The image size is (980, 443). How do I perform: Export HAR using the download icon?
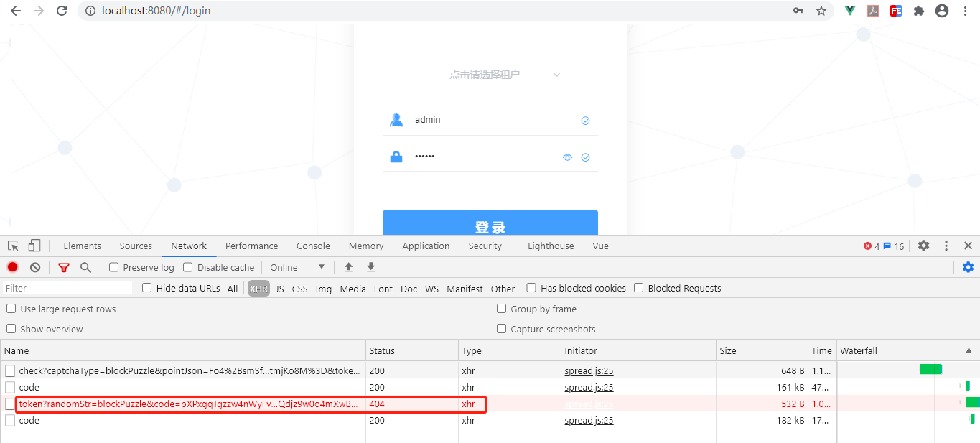coord(370,266)
